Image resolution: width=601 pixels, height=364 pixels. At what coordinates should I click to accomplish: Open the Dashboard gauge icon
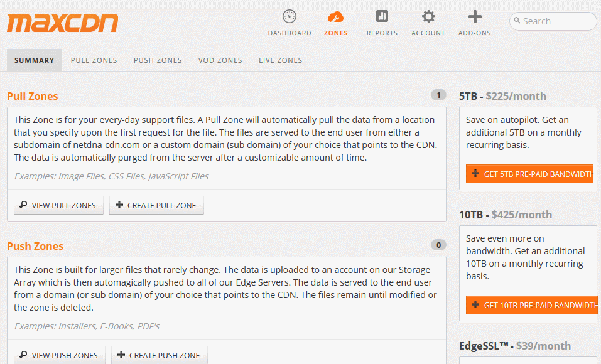[290, 17]
